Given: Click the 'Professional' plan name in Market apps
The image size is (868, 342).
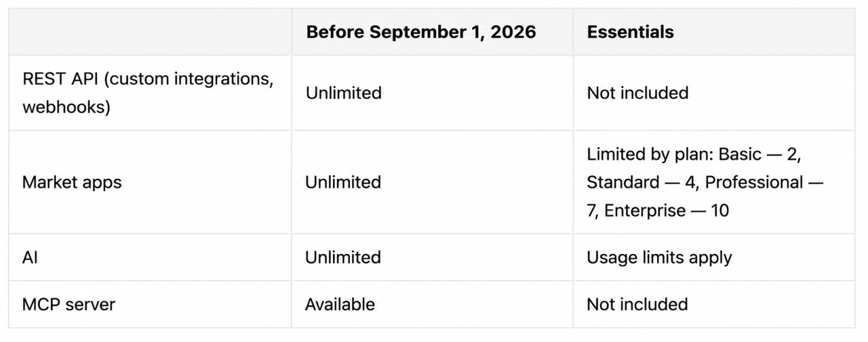Looking at the screenshot, I should click(x=753, y=182).
